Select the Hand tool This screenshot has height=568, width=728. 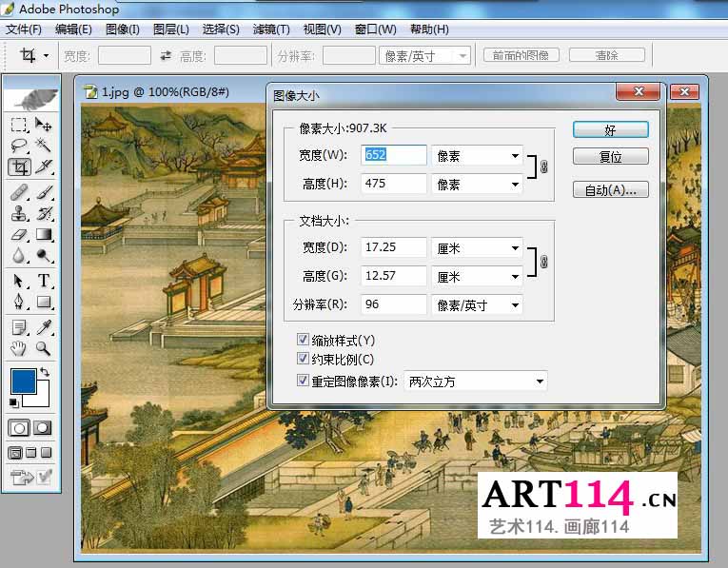pos(19,348)
